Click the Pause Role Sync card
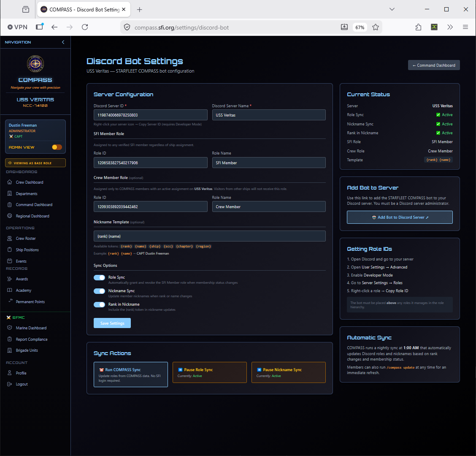The width and height of the screenshot is (476, 456). click(210, 372)
